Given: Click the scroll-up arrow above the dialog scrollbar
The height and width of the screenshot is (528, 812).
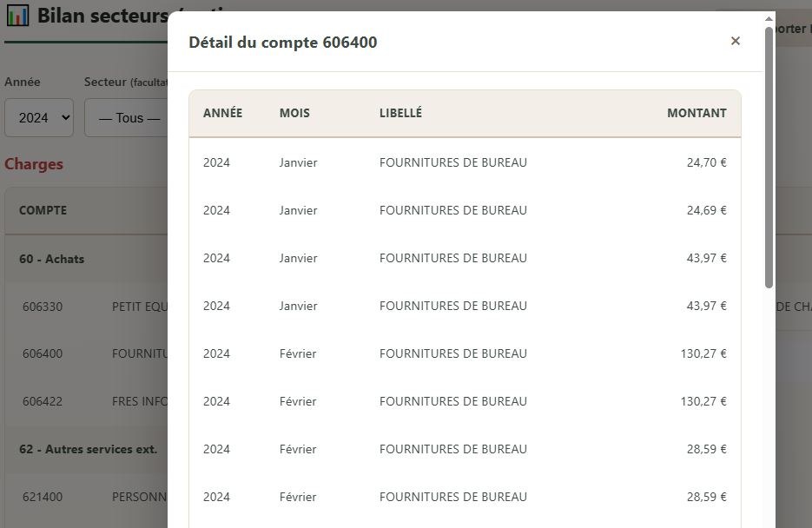Looking at the screenshot, I should click(769, 18).
